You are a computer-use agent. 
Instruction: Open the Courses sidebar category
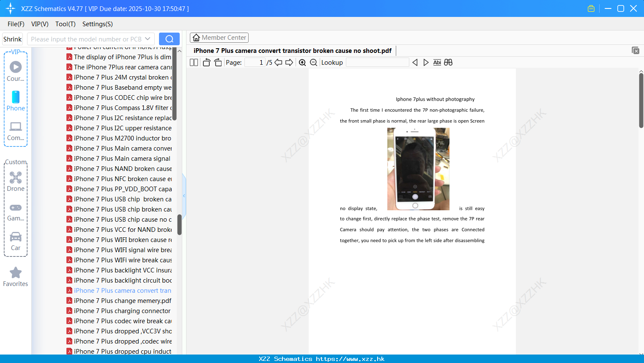click(16, 71)
